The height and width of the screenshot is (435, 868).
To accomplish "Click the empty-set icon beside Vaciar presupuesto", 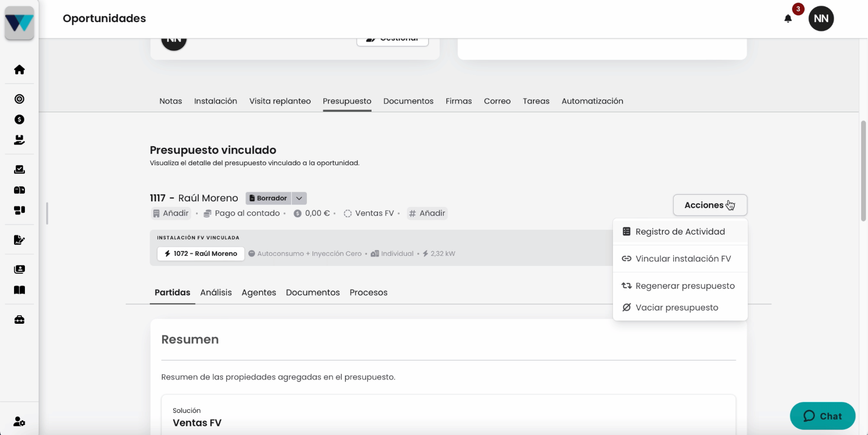I will pyautogui.click(x=626, y=307).
